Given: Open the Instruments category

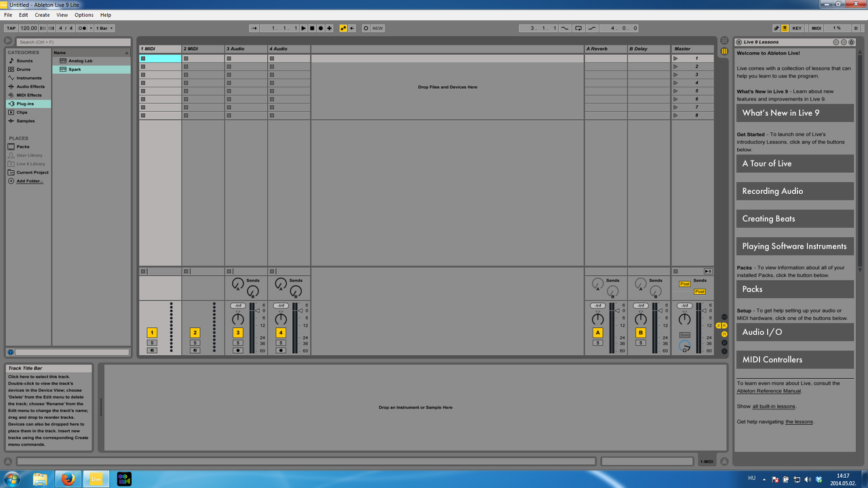Looking at the screenshot, I should [29, 78].
